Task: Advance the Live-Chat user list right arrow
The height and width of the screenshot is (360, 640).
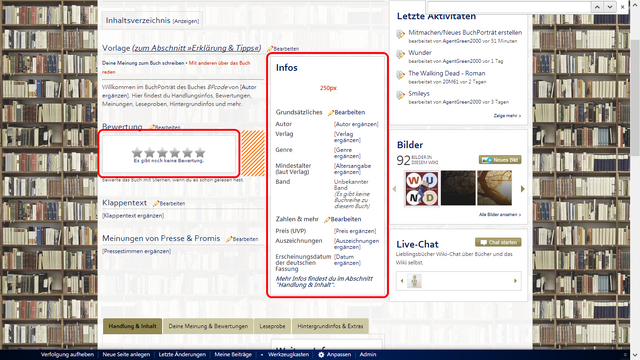Action: pos(515,281)
